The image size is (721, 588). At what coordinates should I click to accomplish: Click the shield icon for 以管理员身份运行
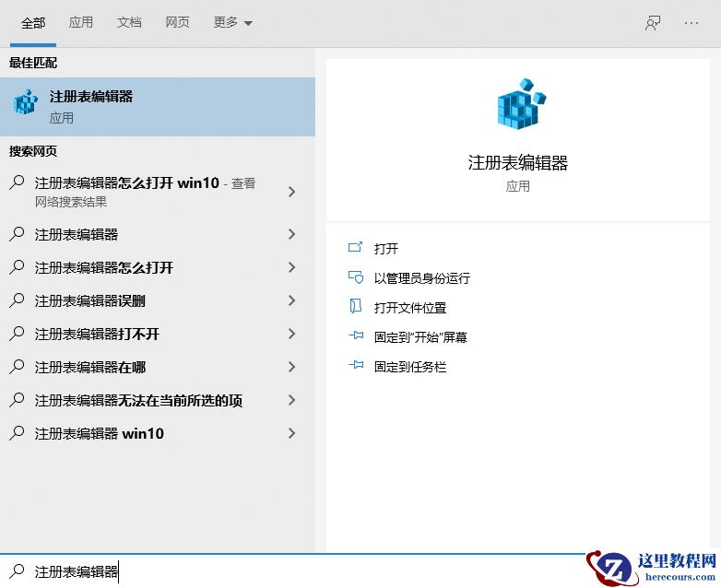pyautogui.click(x=356, y=277)
